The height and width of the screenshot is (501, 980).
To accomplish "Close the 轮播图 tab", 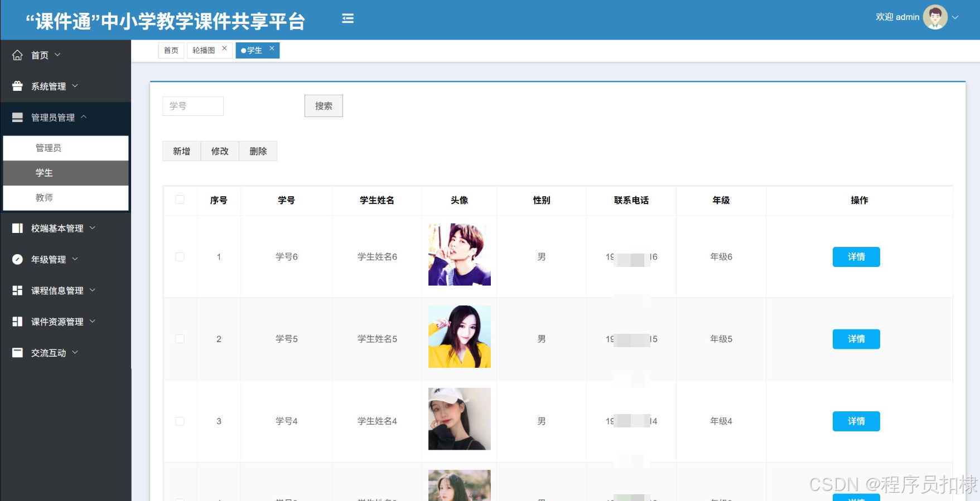I will point(224,48).
